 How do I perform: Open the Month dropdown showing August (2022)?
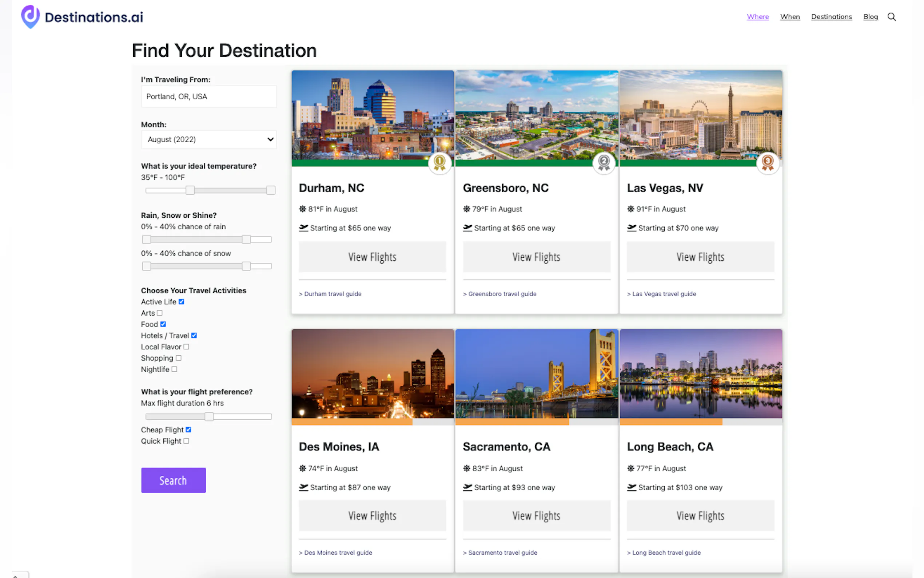208,139
